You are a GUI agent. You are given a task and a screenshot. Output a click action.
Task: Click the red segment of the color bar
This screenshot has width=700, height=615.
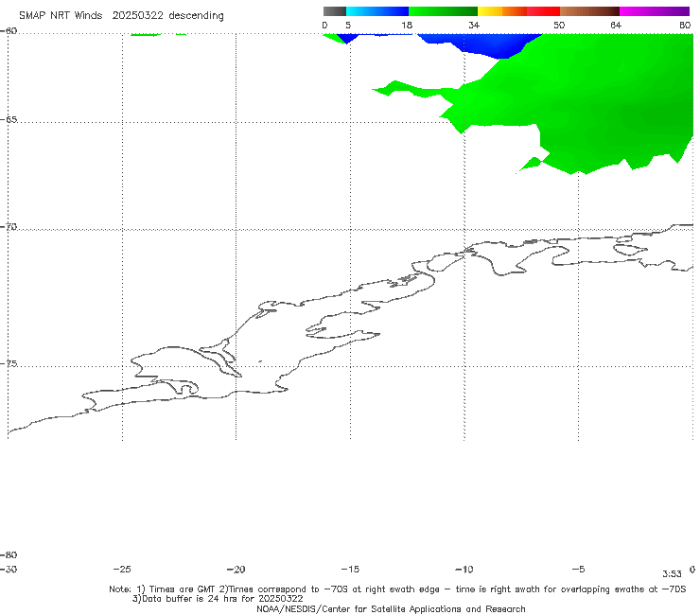coord(543,11)
